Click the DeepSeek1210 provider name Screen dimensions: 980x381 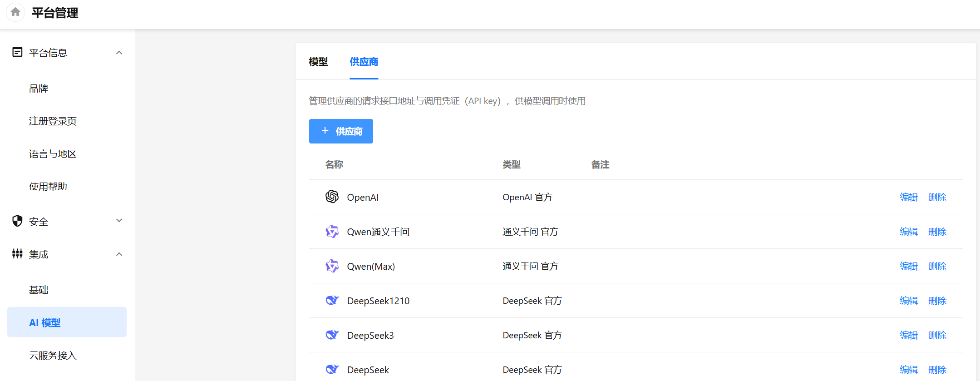[378, 301]
